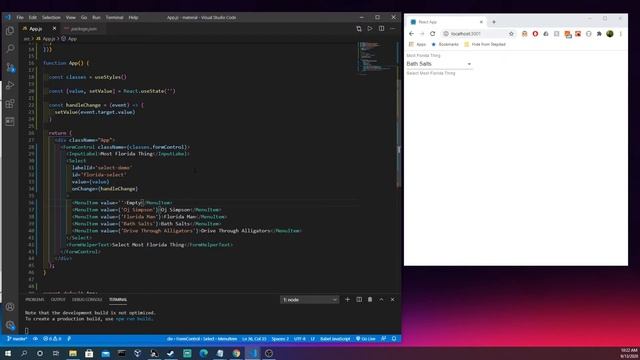640x360 pixels.
Task: Open the Run menu
Action: pos(96,18)
